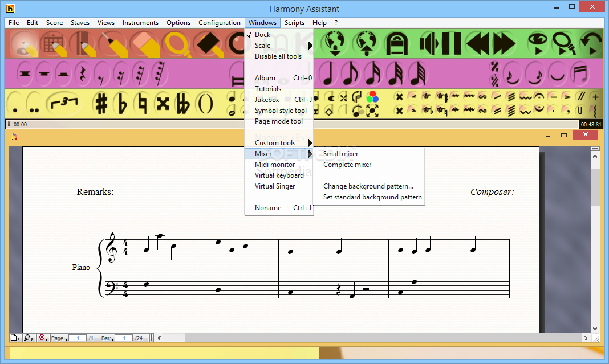The width and height of the screenshot is (609, 364).
Task: Select the bar line pencil tool
Action: 84,44
